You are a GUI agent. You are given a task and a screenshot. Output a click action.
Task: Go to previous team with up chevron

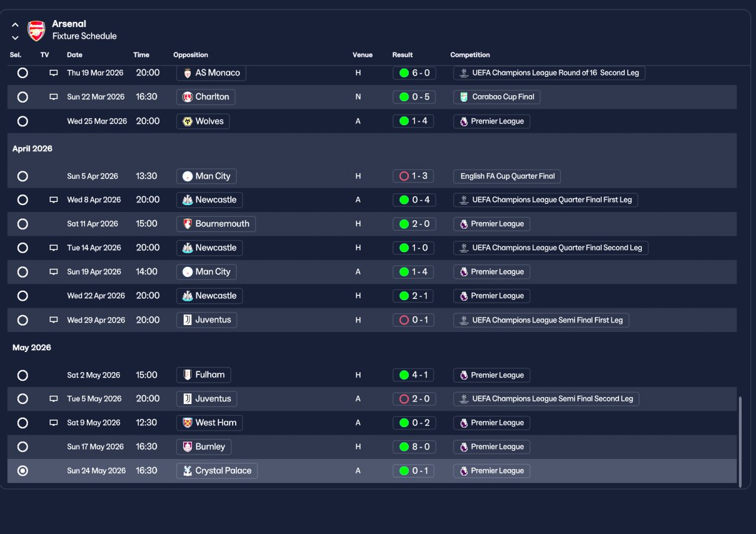[15, 25]
